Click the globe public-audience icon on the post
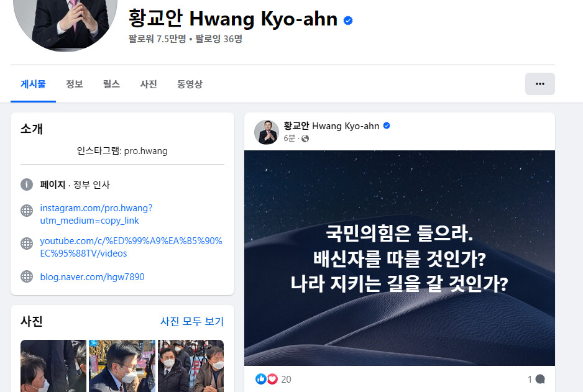The width and height of the screenshot is (583, 392). tap(305, 139)
